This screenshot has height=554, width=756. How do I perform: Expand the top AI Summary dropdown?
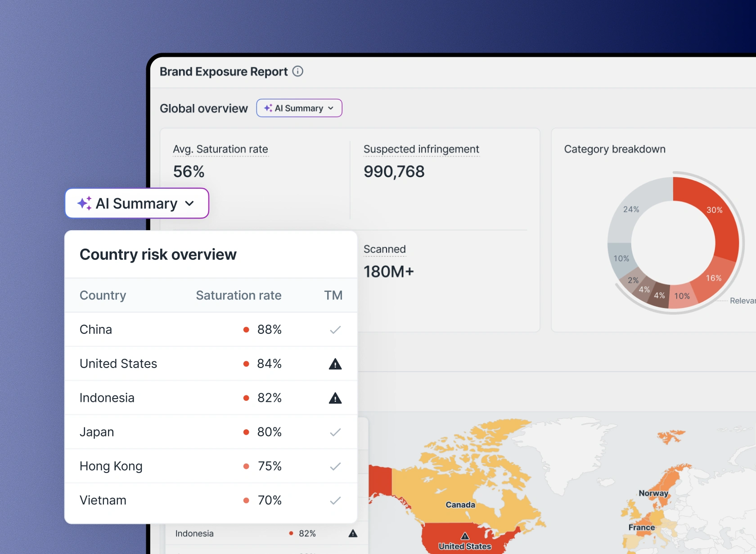[330, 108]
